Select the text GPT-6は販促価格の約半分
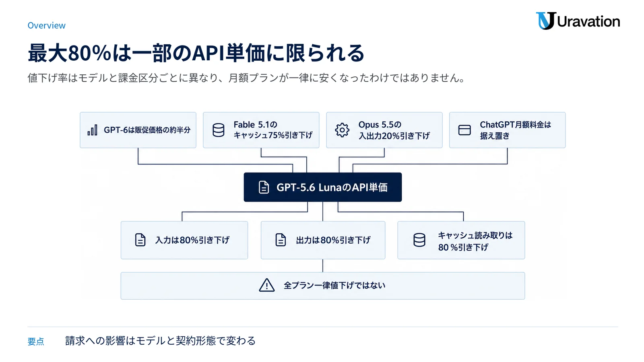The height and width of the screenshot is (362, 644). (x=147, y=130)
